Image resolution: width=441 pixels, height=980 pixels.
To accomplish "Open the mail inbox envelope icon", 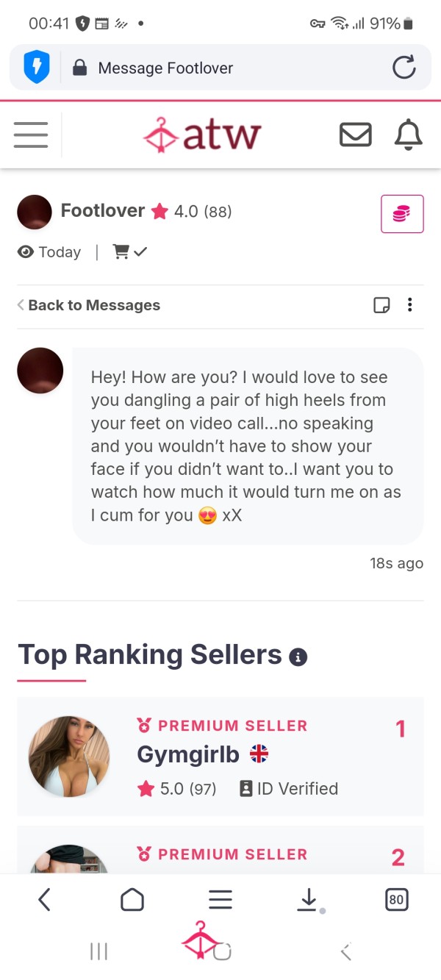I will click(355, 135).
